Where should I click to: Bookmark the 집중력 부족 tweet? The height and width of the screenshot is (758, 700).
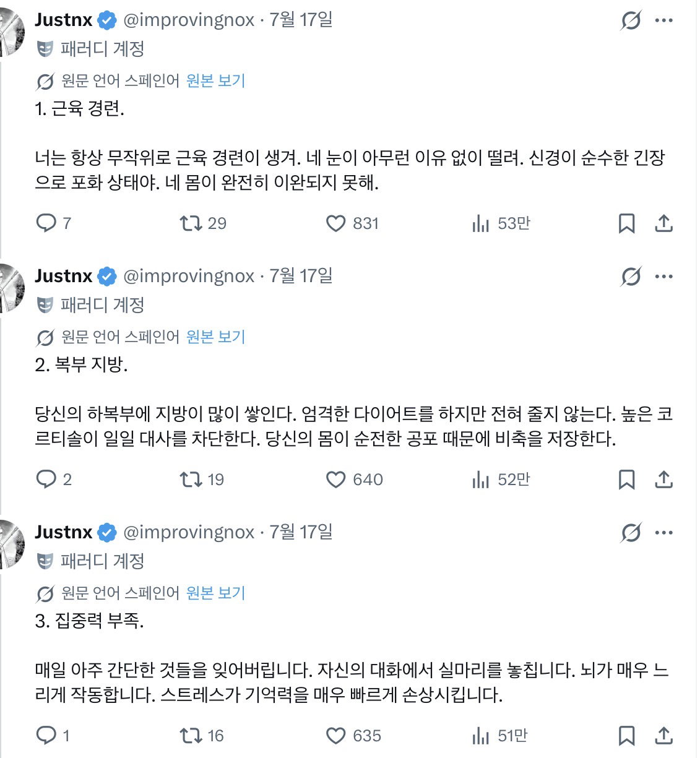click(627, 736)
